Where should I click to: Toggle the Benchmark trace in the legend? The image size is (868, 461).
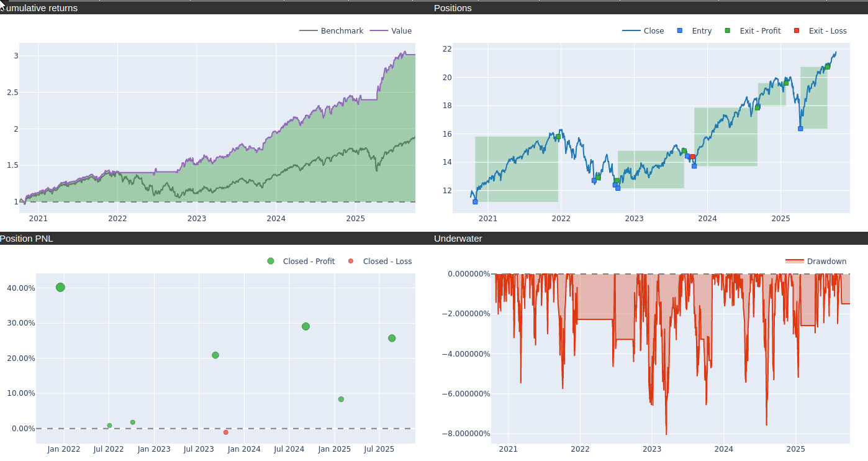(332, 31)
